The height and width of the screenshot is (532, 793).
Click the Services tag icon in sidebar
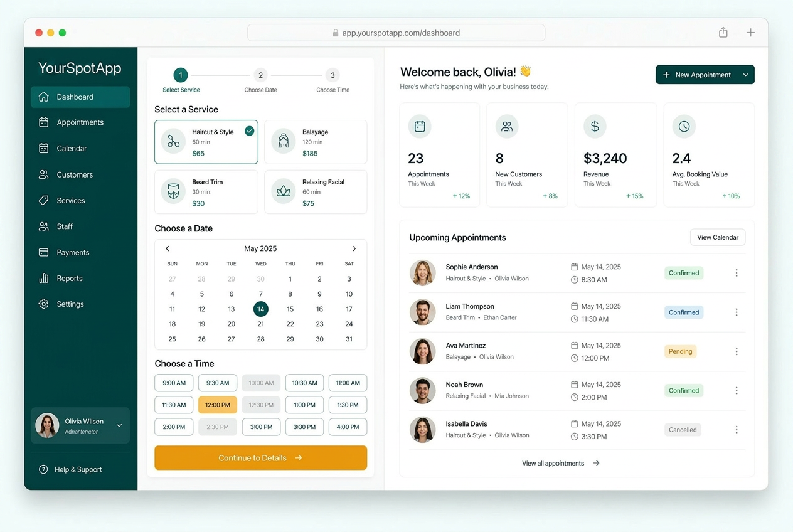pyautogui.click(x=43, y=200)
